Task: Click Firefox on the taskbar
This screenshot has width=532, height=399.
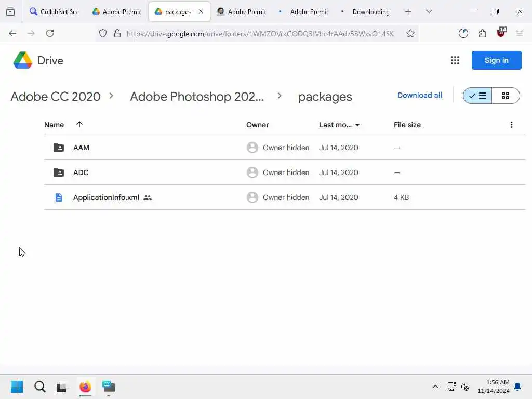Action: point(86,387)
